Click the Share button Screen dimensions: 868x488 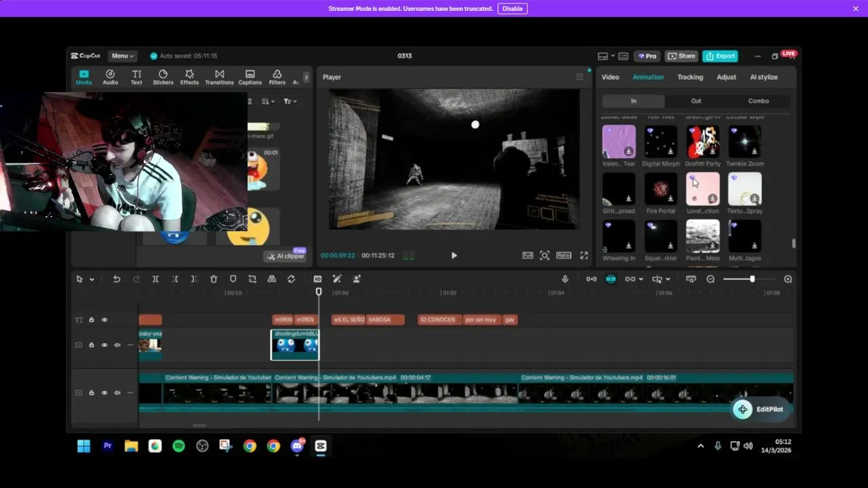[682, 56]
